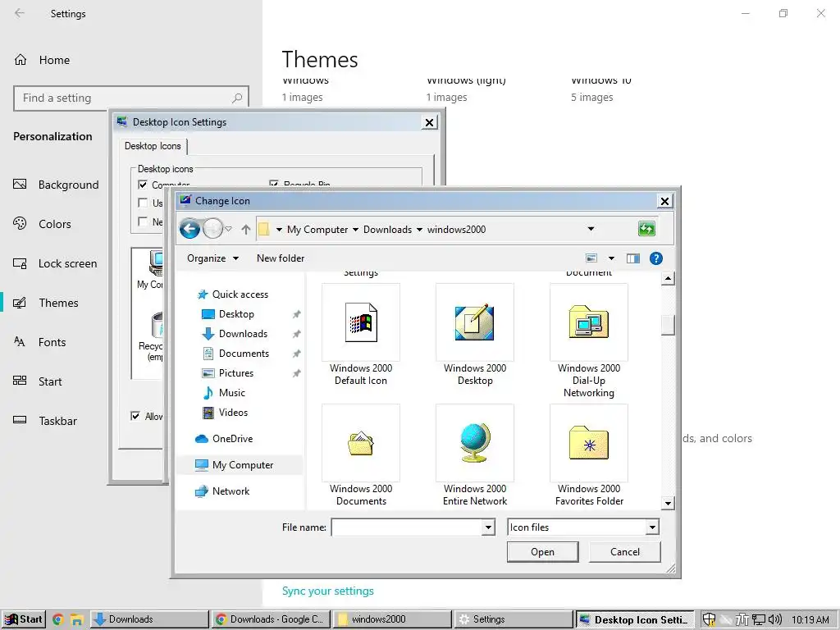Click the volume icon in system tray
Screen dimensions: 840x630
774,620
